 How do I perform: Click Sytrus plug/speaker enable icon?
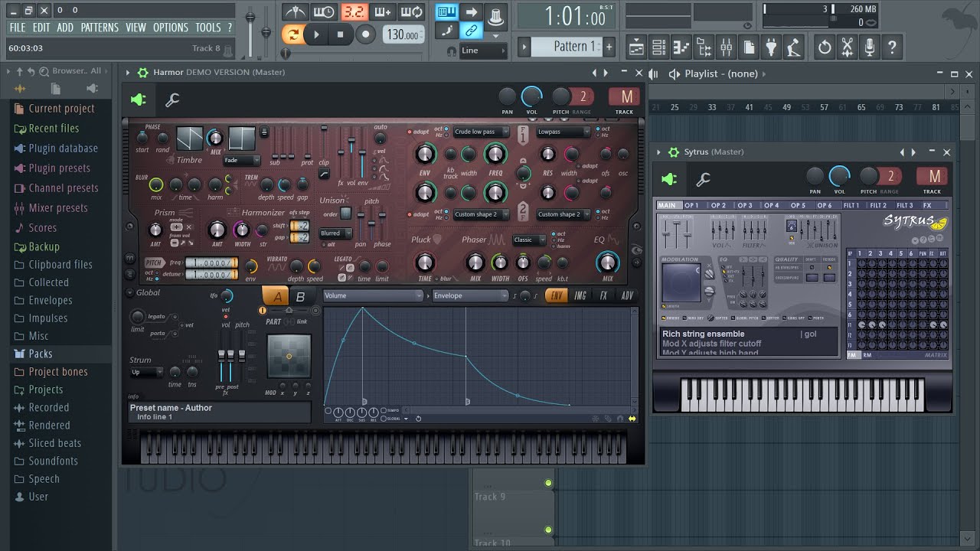pos(670,180)
